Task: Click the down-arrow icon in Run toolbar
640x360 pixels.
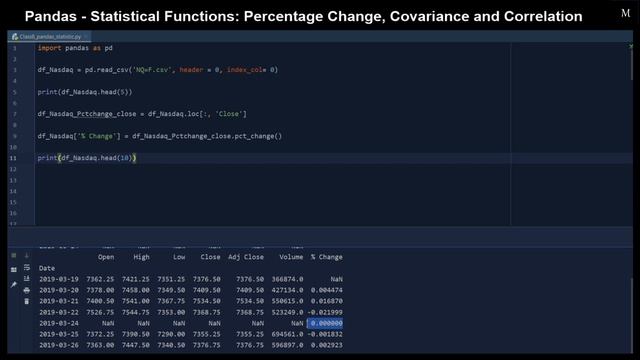Action: coord(27,256)
